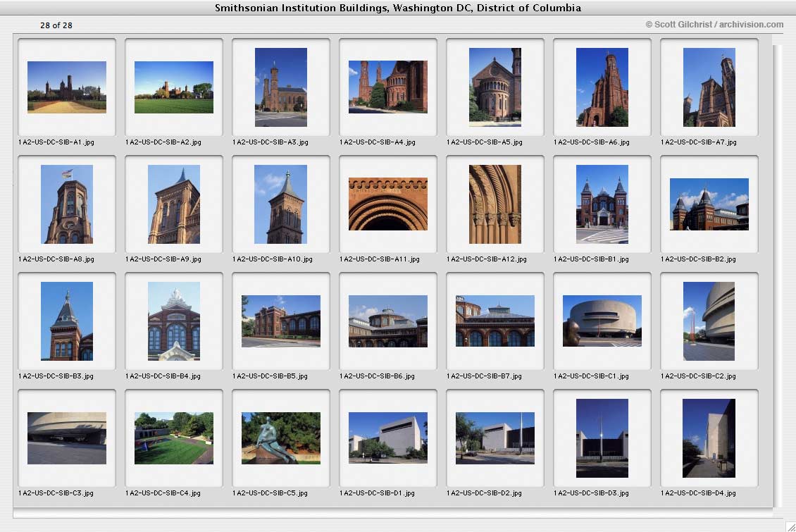Image resolution: width=796 pixels, height=532 pixels.
Task: Open thumbnail 1A2-US-DC-SIB-A9.jpg
Action: tap(173, 204)
